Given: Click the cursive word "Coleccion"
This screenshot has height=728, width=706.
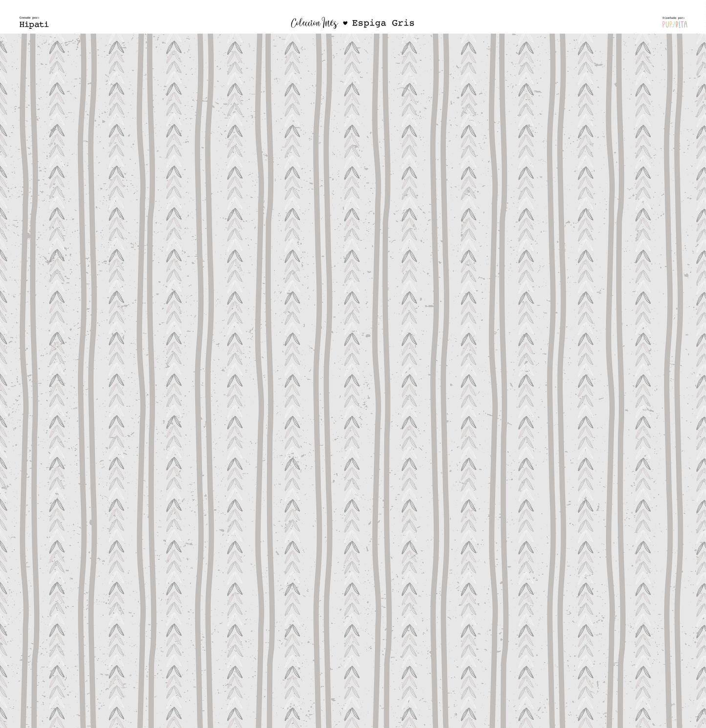Looking at the screenshot, I should tap(305, 23).
